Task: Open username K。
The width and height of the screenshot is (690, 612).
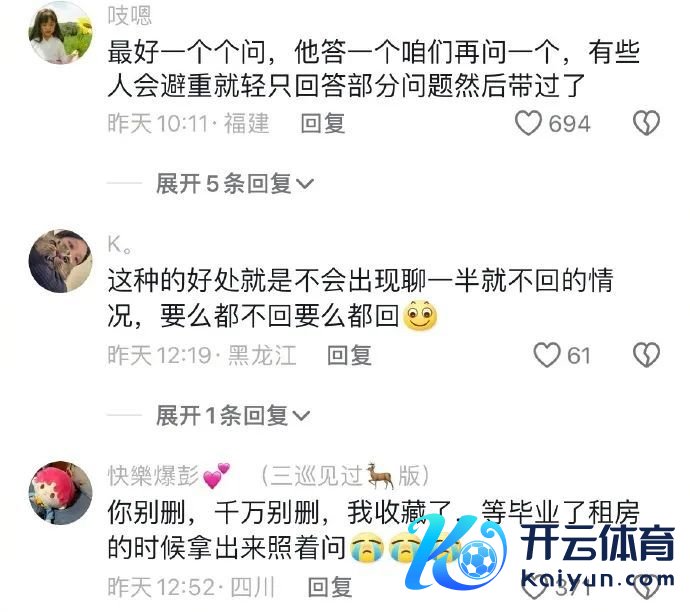Action: pyautogui.click(x=120, y=244)
